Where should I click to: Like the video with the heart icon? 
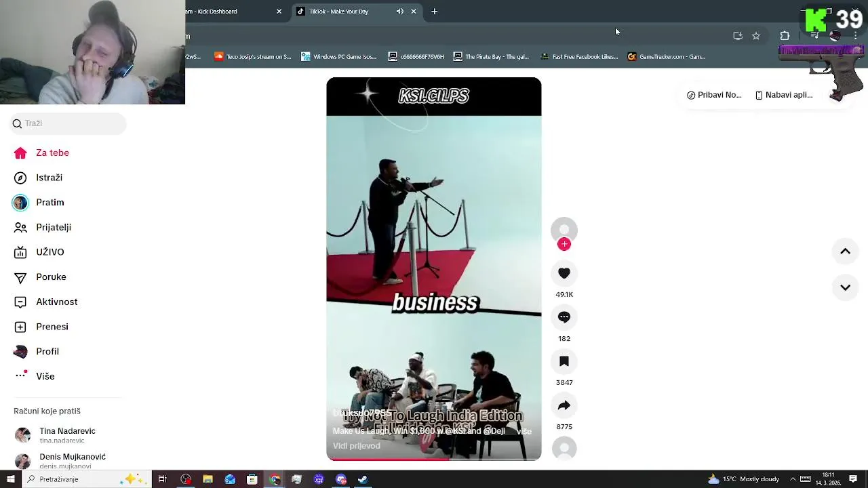click(564, 273)
